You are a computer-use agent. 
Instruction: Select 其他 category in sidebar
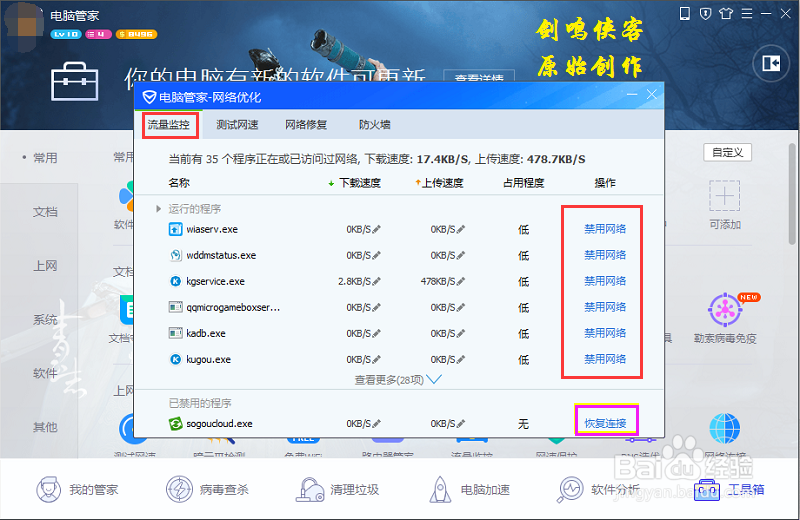coord(45,427)
